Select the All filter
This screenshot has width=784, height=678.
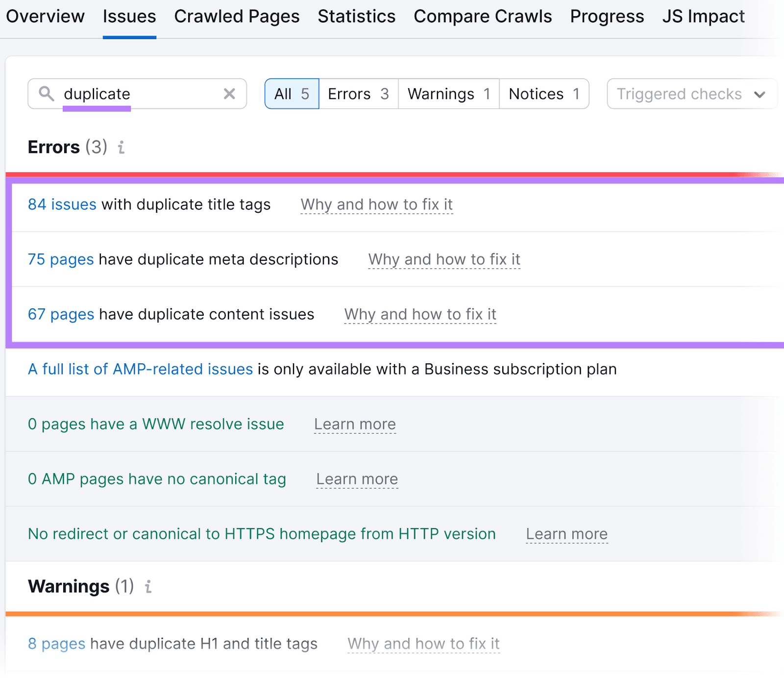292,94
